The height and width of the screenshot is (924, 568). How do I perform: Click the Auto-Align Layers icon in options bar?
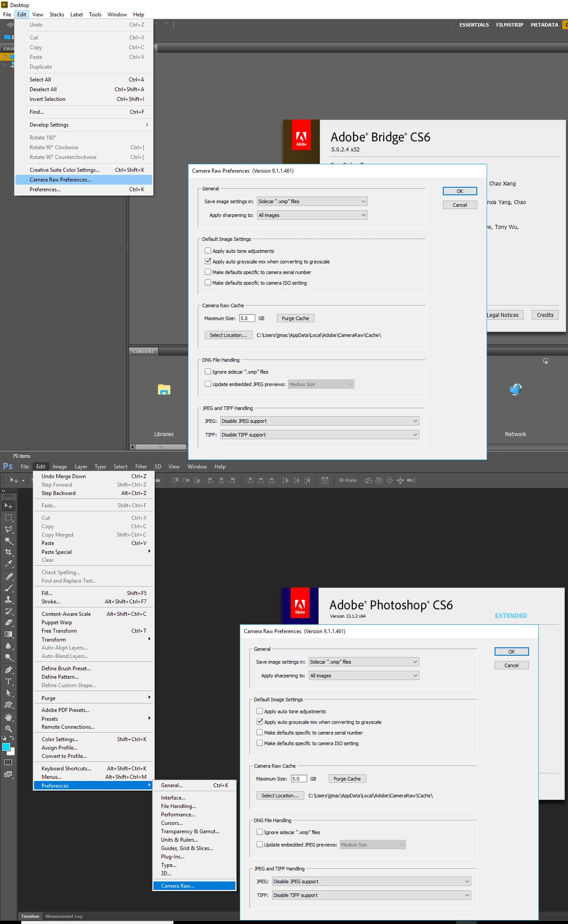point(325,480)
